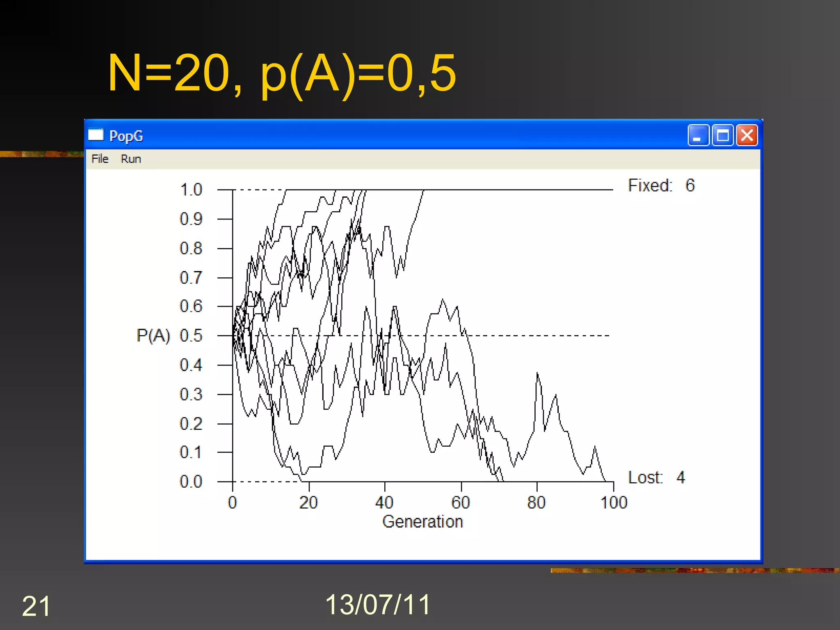
Task: Click the '0.9' y-axis value
Action: 191,219
